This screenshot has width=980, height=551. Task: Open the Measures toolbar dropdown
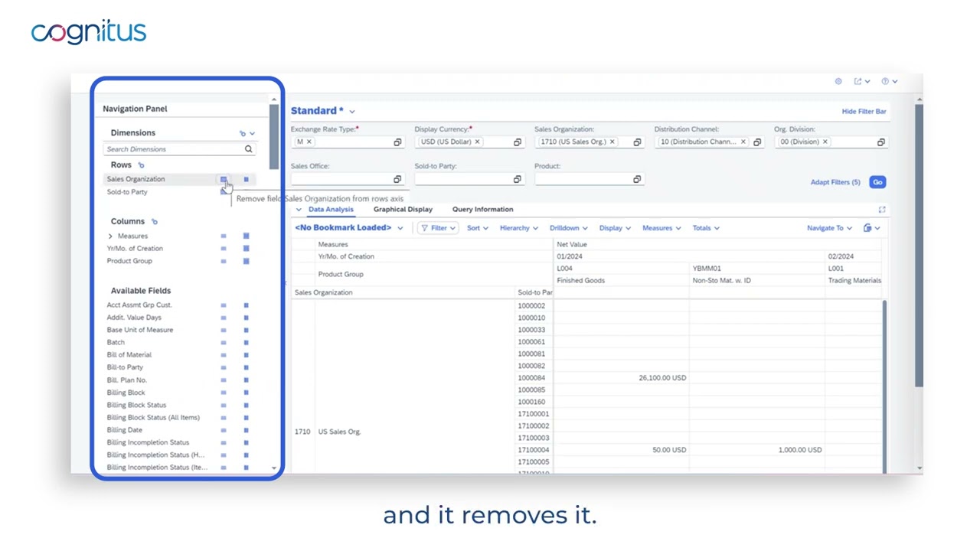point(661,228)
